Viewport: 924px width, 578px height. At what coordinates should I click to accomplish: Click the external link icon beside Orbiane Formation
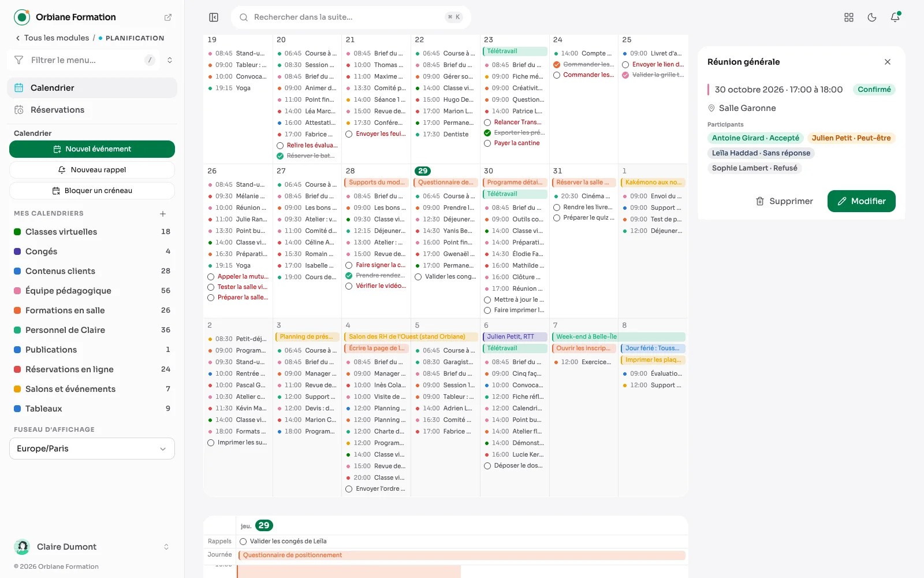pos(168,17)
